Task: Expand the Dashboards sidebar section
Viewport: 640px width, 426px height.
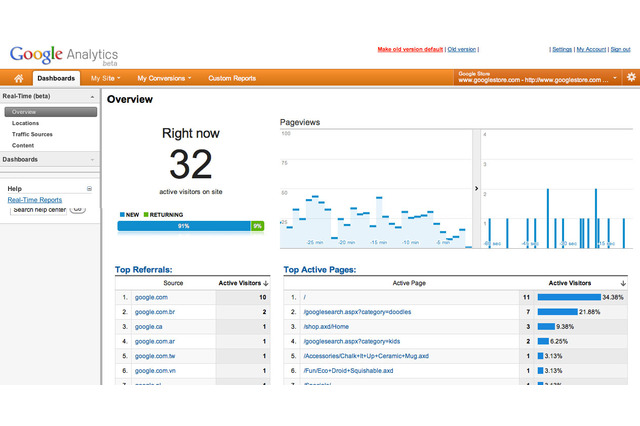Action: point(92,159)
